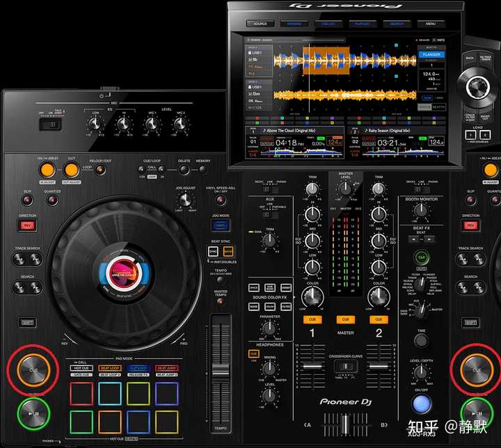Start playback with left deck play/pause
Screen dimensions: 501x448
click(33, 413)
